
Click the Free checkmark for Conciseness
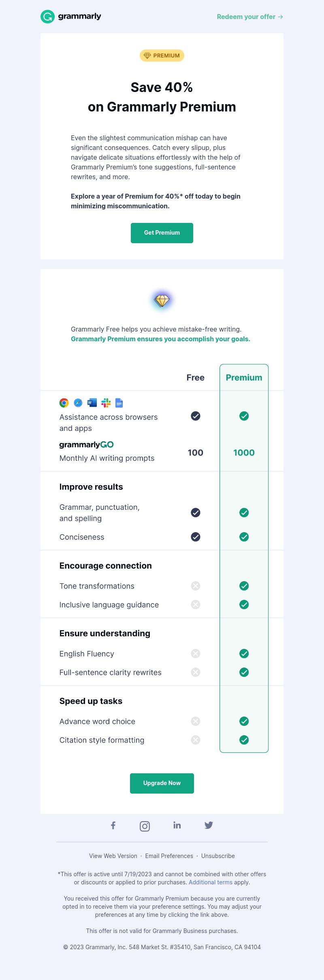tap(196, 537)
